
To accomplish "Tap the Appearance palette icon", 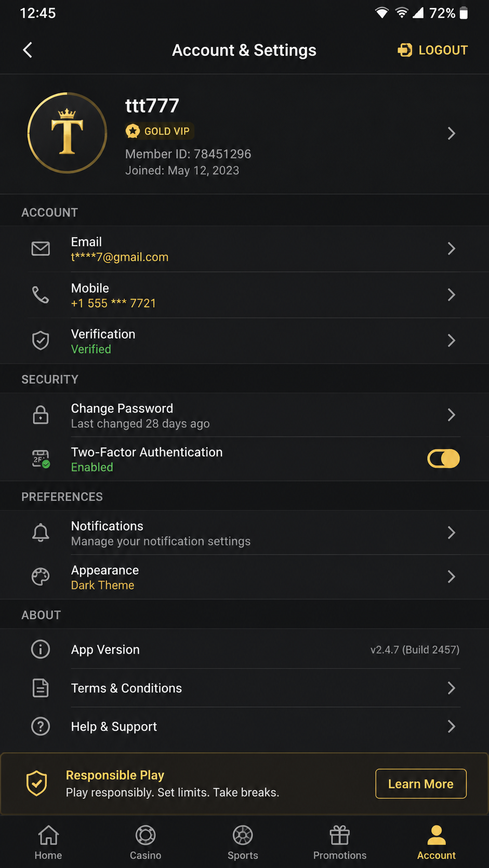I will click(41, 577).
